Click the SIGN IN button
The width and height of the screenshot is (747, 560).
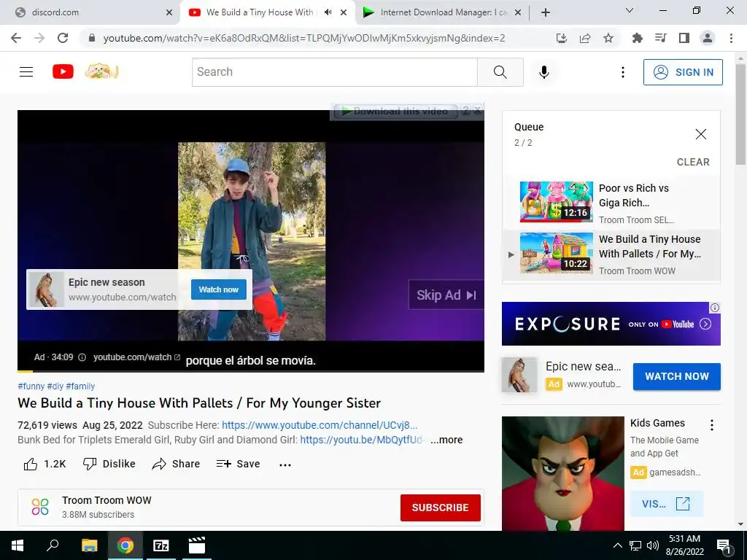click(683, 72)
